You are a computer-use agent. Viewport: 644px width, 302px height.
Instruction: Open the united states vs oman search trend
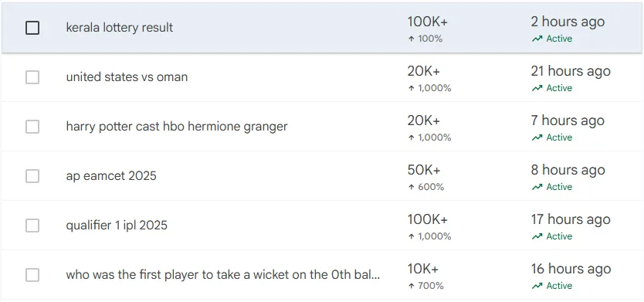[127, 76]
